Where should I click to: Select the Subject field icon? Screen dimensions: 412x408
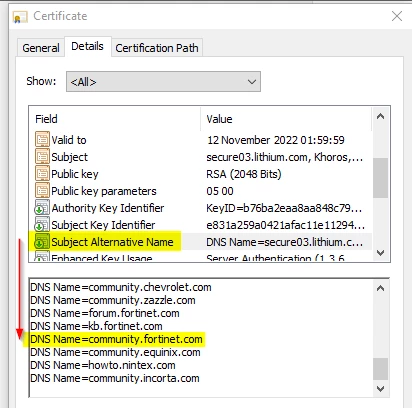click(42, 157)
